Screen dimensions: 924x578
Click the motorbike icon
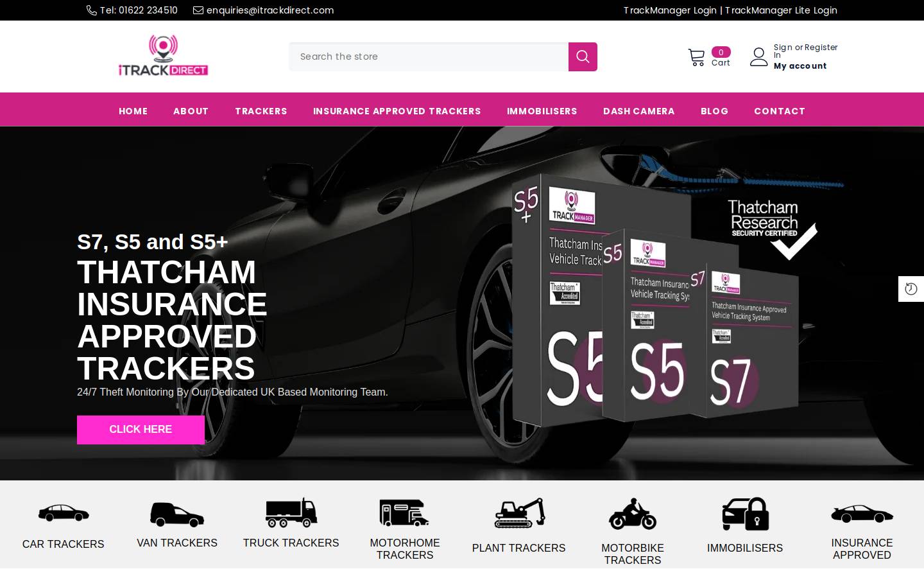tap(633, 514)
